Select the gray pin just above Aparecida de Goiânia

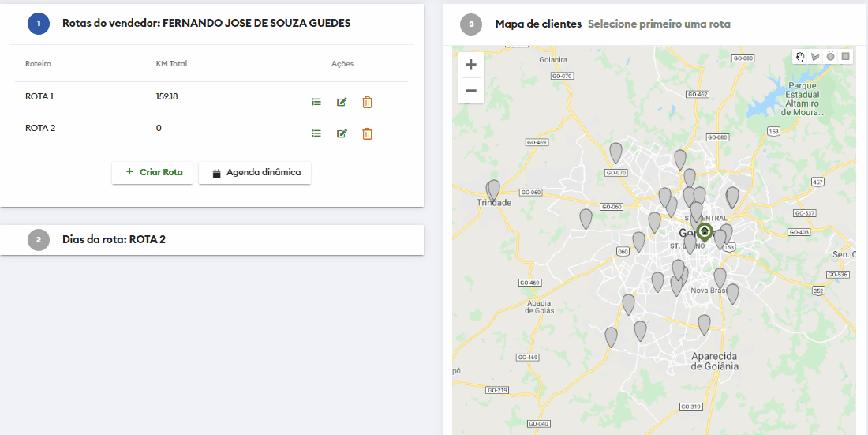(704, 324)
